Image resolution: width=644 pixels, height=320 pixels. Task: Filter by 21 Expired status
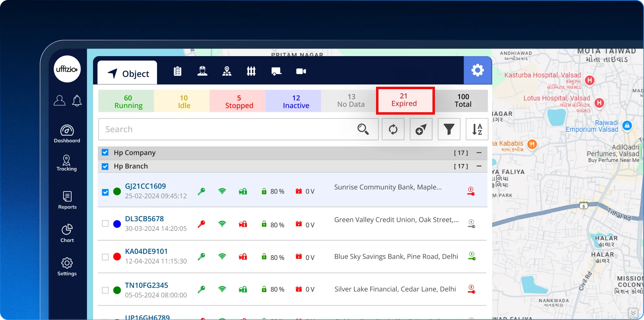[405, 101]
